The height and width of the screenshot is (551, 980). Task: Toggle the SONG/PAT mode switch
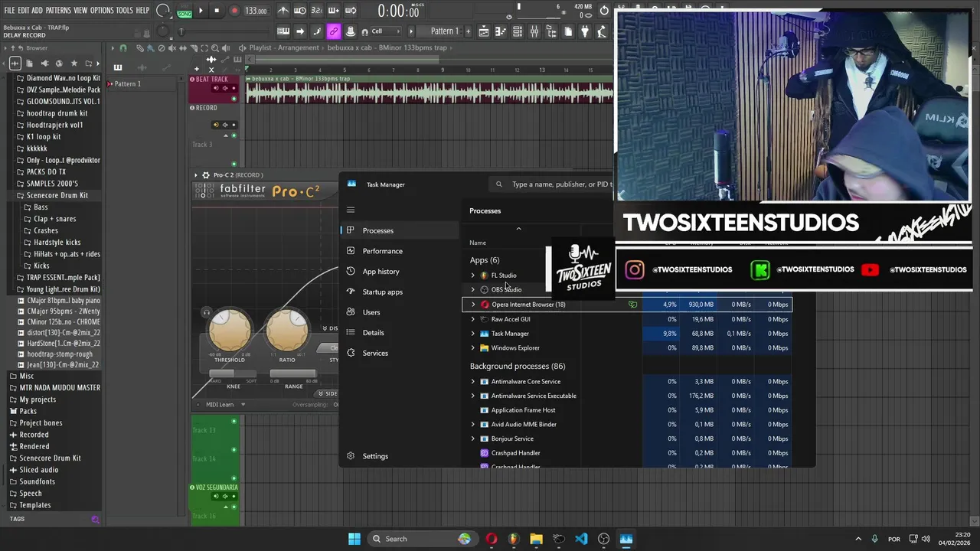click(x=185, y=11)
